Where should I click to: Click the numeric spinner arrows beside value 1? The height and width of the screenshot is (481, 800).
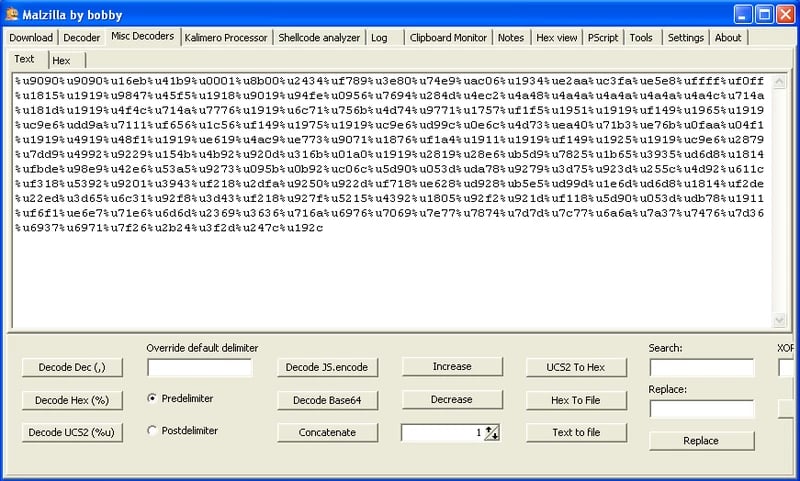pyautogui.click(x=492, y=432)
